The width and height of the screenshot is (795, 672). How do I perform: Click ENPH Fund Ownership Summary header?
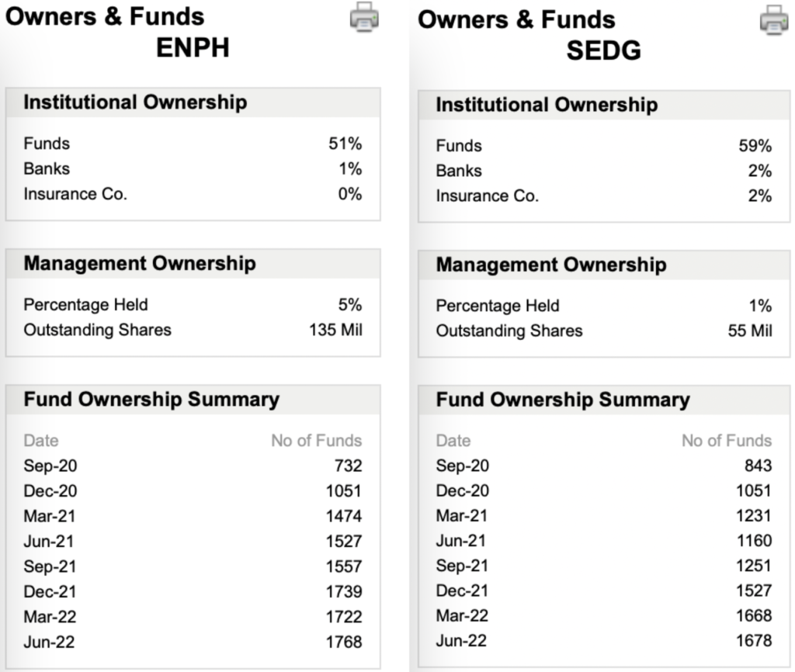coord(193,400)
